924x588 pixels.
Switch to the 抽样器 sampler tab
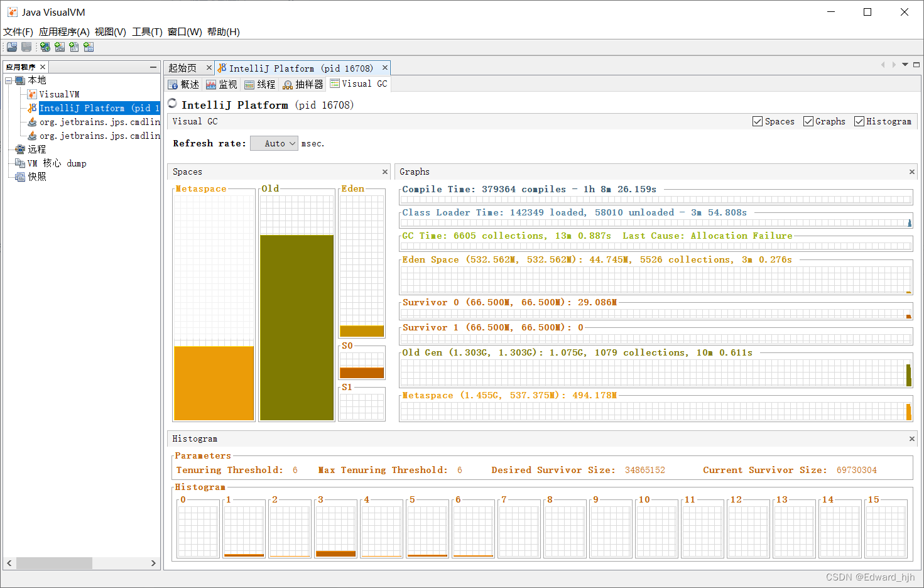303,85
